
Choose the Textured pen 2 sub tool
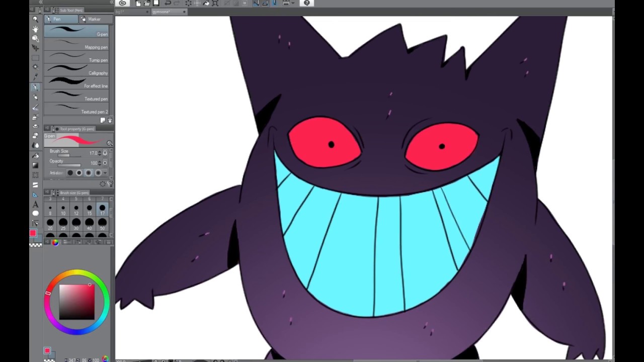click(76, 108)
